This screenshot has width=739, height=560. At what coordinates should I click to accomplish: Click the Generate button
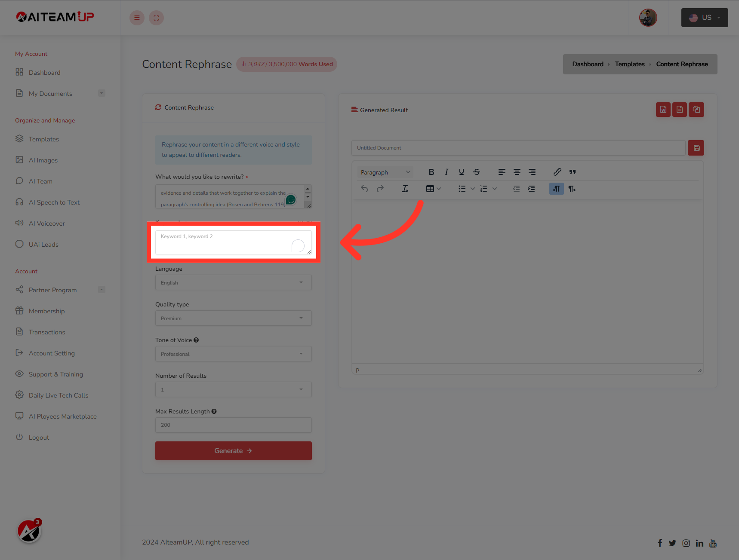pyautogui.click(x=233, y=450)
